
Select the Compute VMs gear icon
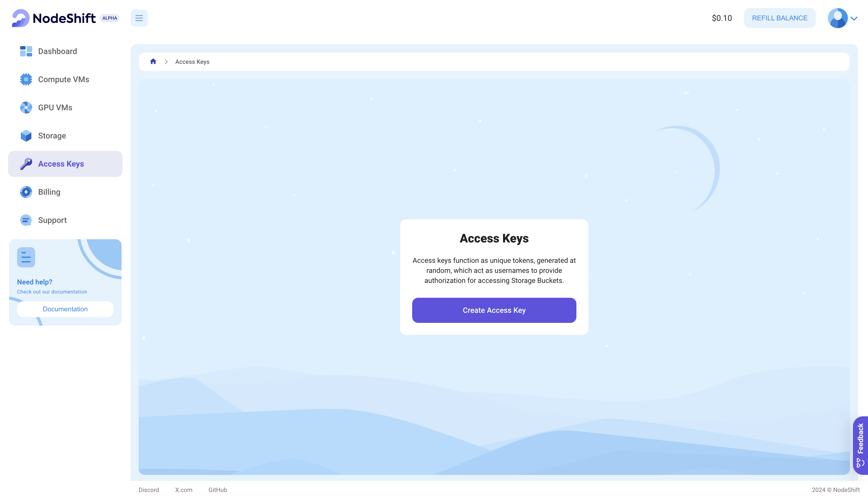click(x=26, y=79)
